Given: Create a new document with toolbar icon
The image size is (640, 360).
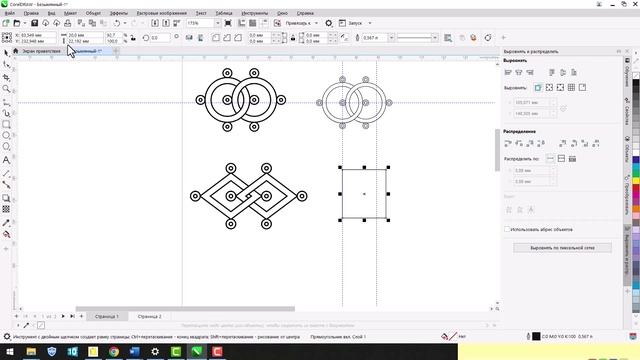Looking at the screenshot, I should point(6,23).
